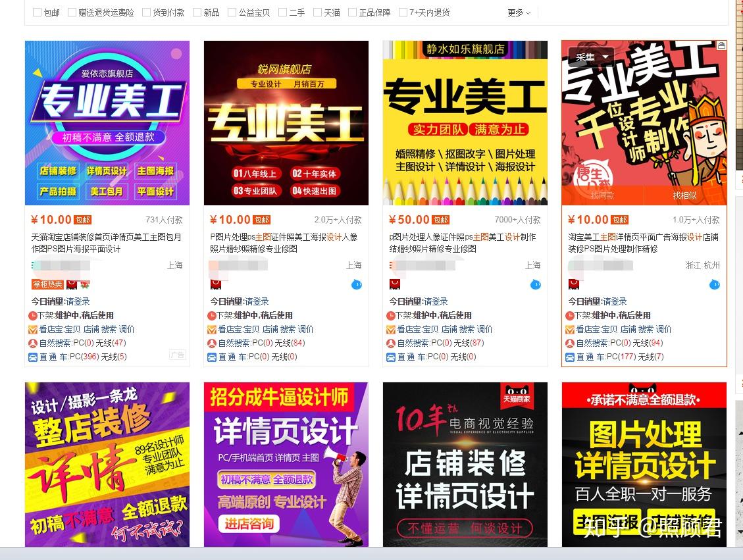The height and width of the screenshot is (560, 743).
Task: Click the 找相似 tab on fourth product
Action: [684, 195]
